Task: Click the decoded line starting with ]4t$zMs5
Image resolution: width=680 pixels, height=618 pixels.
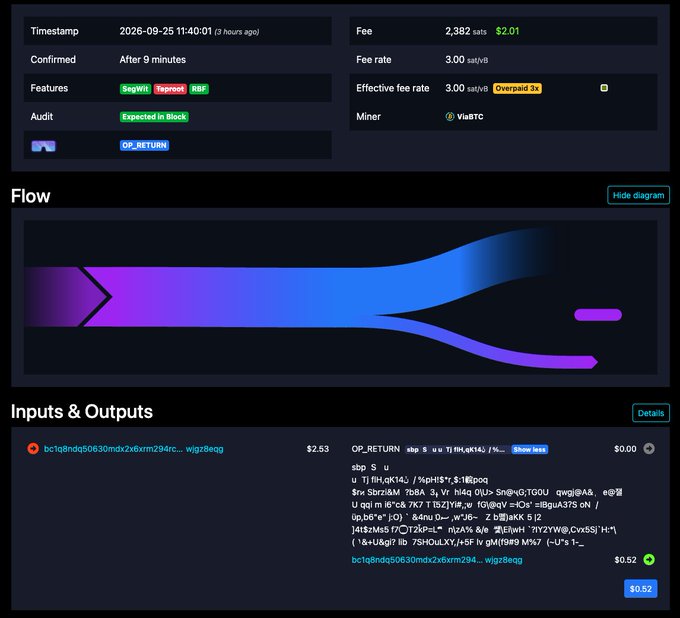Action: point(484,530)
